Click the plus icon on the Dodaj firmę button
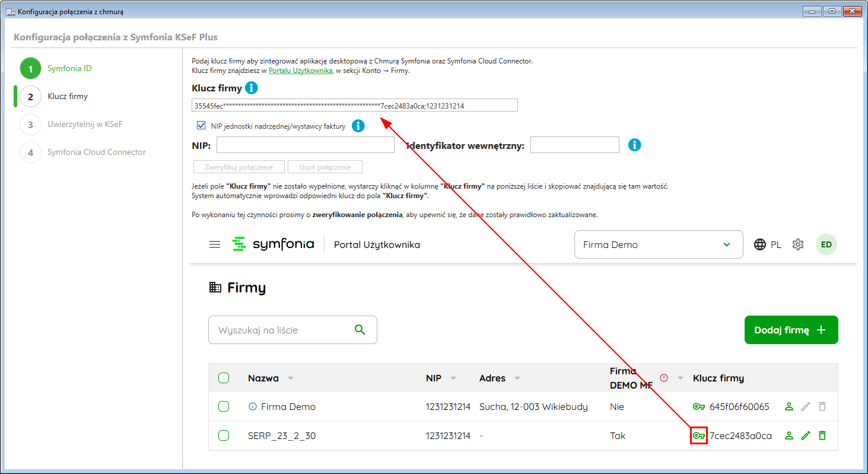The image size is (868, 474). (x=821, y=330)
